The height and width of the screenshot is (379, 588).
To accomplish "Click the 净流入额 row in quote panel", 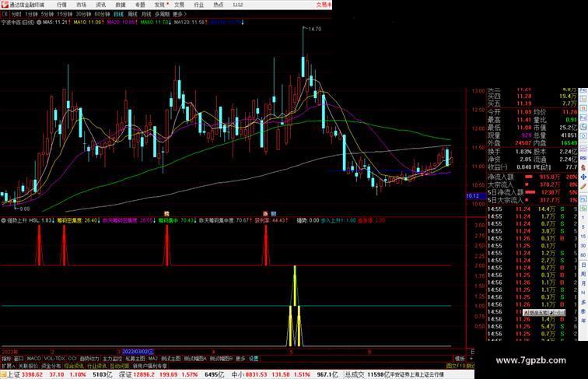I will tap(532, 177).
